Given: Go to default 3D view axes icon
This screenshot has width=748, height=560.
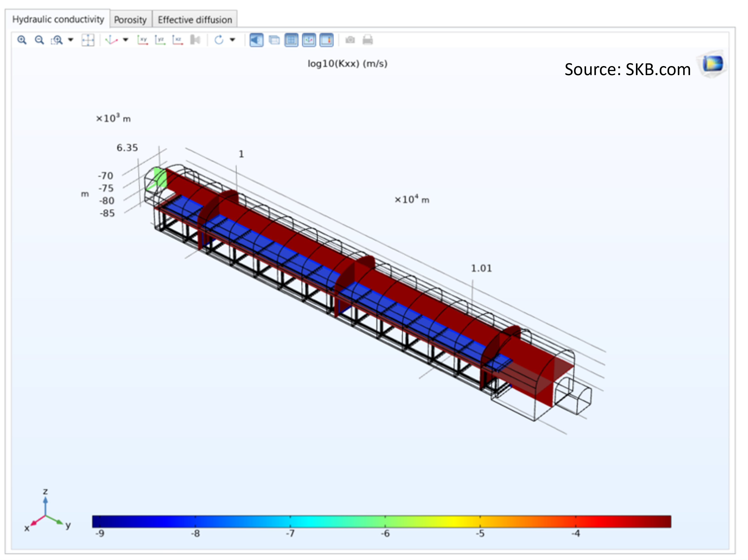Looking at the screenshot, I should [x=111, y=40].
